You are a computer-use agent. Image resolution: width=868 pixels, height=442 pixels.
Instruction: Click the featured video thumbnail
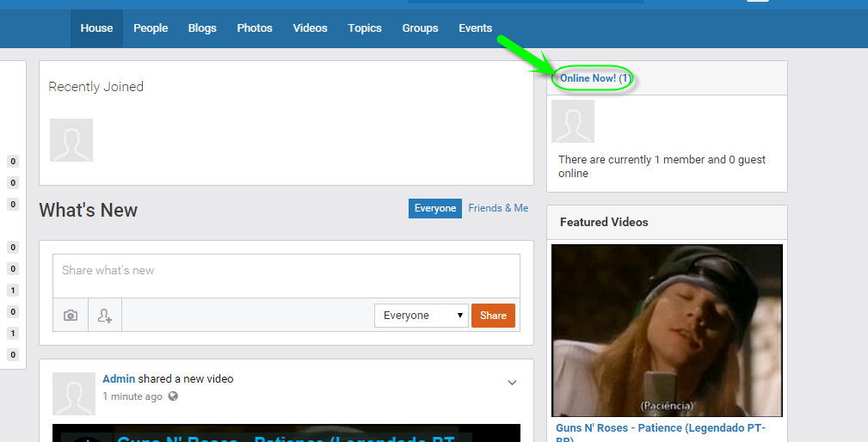click(x=667, y=330)
